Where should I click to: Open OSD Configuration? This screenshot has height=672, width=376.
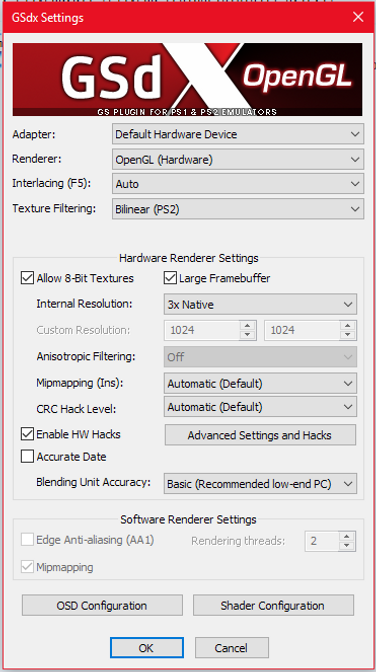click(x=102, y=605)
